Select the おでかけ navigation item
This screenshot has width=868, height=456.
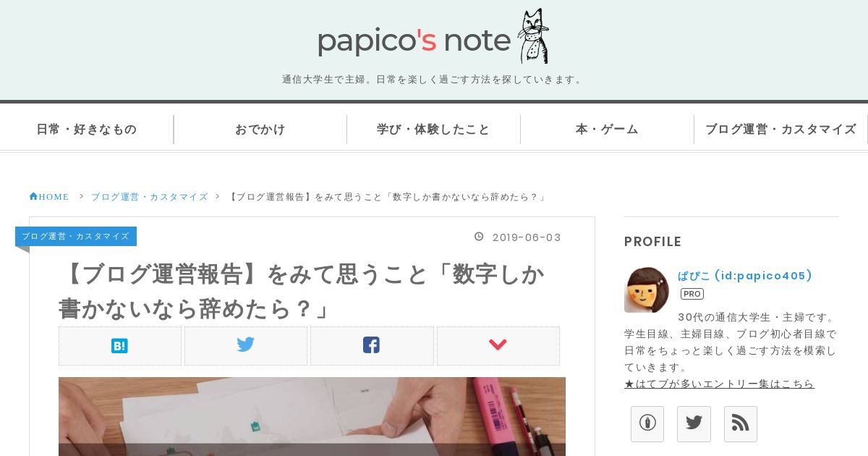pos(260,130)
